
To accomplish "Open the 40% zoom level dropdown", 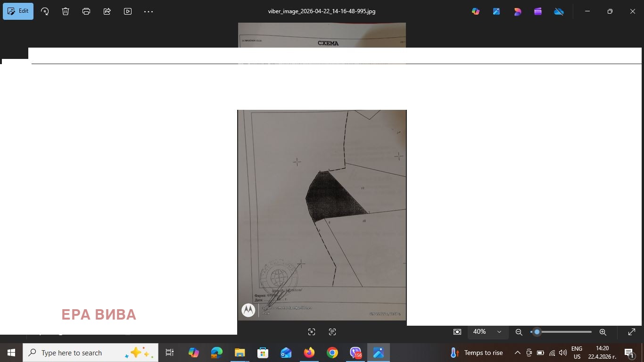I will [x=487, y=332].
